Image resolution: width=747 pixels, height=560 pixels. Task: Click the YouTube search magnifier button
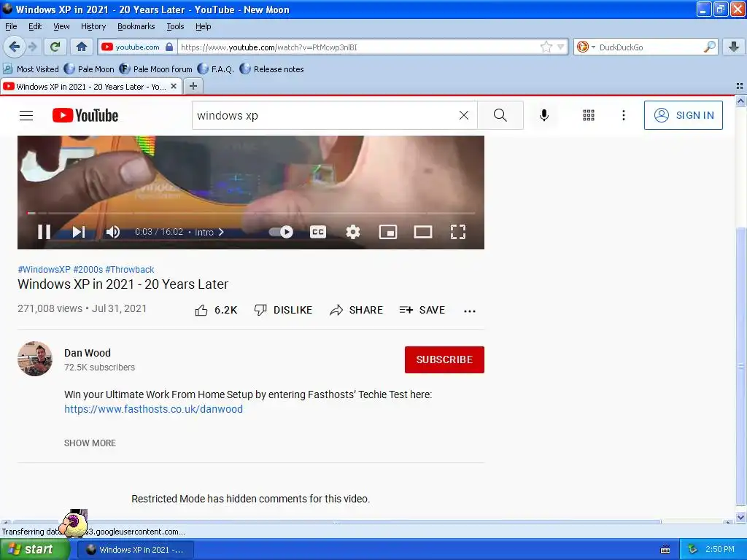[x=500, y=115]
